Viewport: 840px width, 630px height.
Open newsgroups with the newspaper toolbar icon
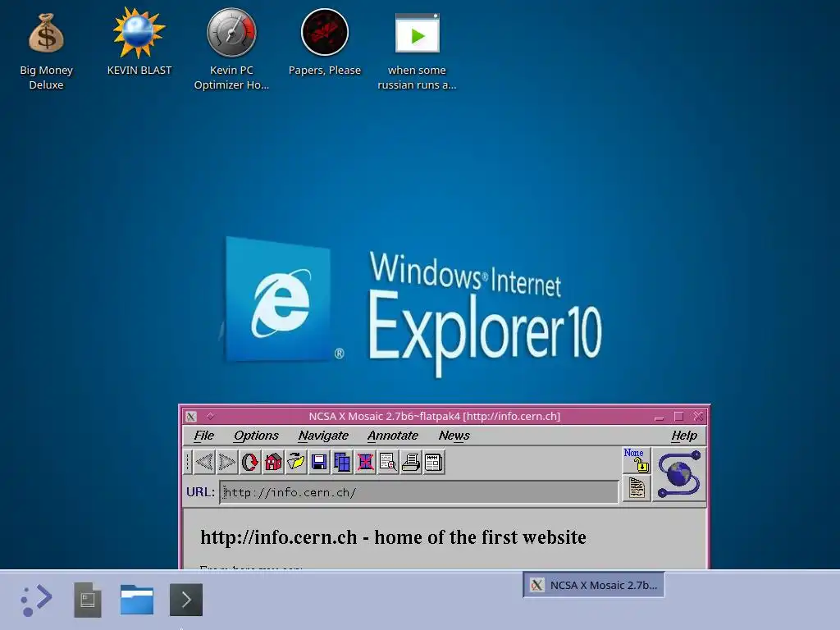coord(434,462)
